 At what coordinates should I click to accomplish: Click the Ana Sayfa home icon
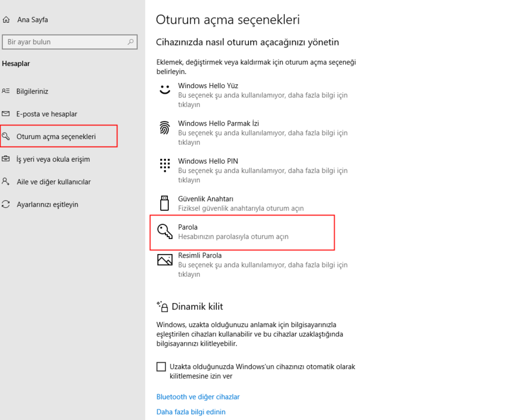coord(6,20)
